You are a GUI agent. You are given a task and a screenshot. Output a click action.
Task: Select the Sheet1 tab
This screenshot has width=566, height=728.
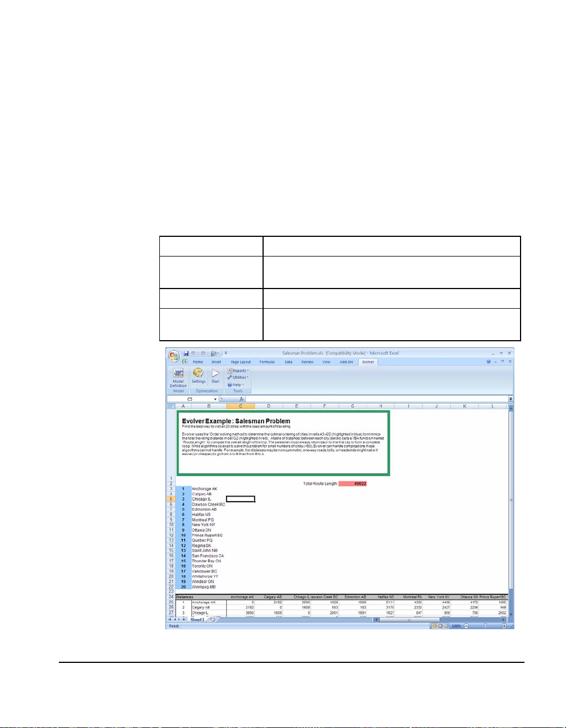click(x=197, y=620)
